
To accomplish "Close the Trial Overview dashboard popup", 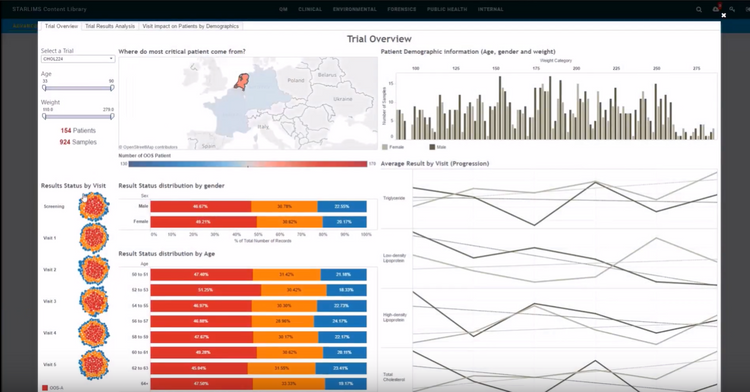I will [724, 15].
